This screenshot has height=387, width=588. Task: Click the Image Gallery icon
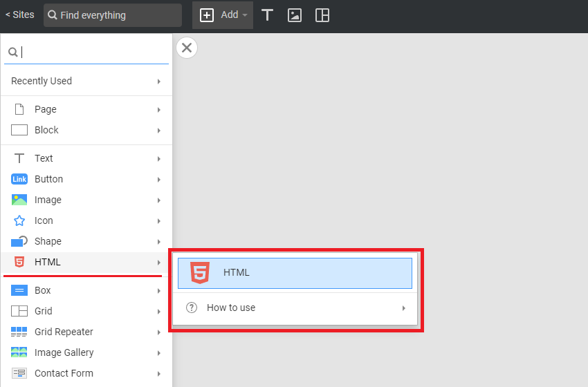(19, 352)
